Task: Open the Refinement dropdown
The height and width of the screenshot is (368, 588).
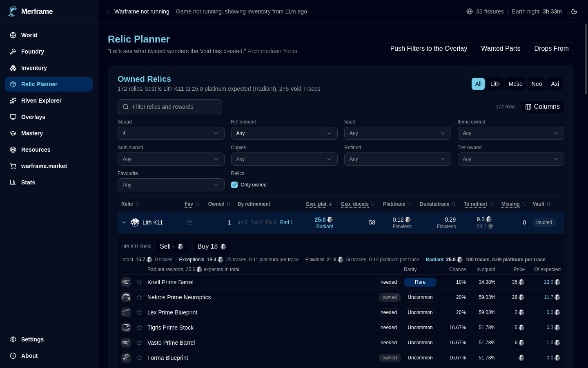Action: [284, 133]
